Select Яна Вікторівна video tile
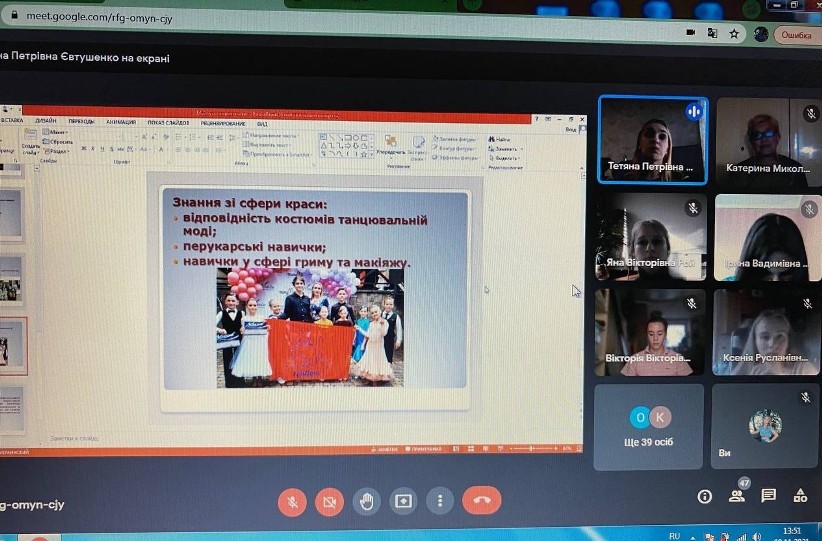 pos(651,236)
